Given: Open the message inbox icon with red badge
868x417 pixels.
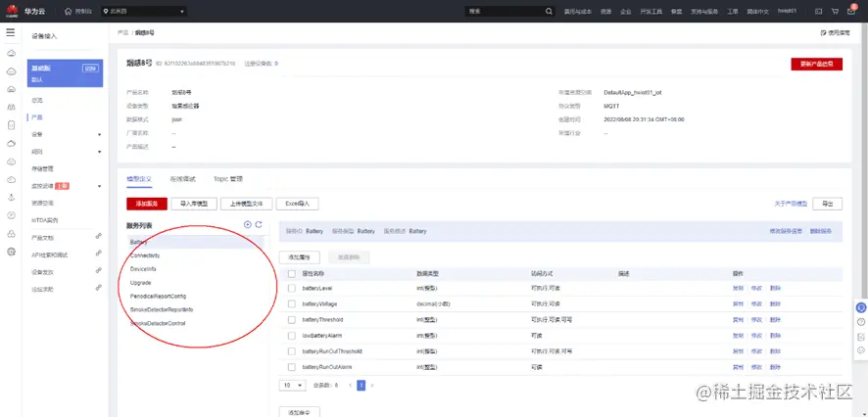Looking at the screenshot, I should click(851, 11).
